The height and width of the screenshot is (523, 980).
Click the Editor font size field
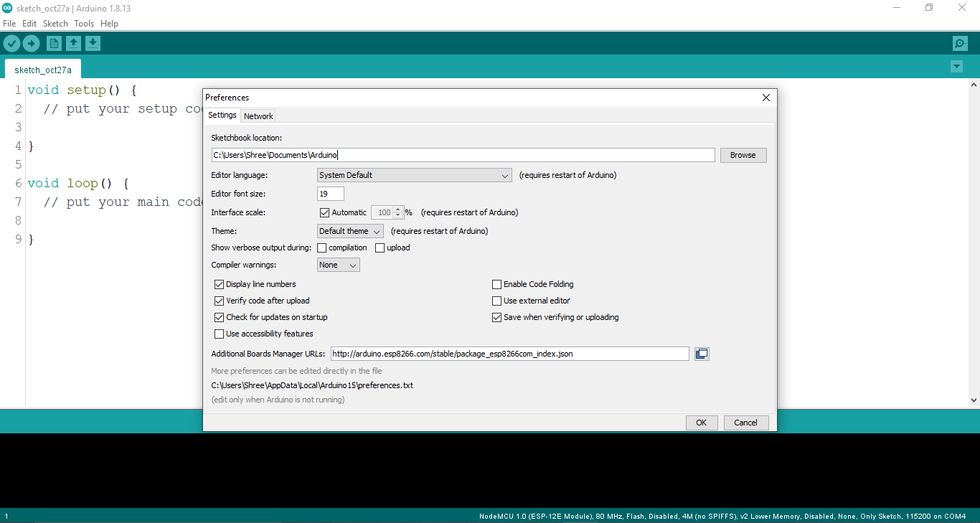click(x=331, y=194)
